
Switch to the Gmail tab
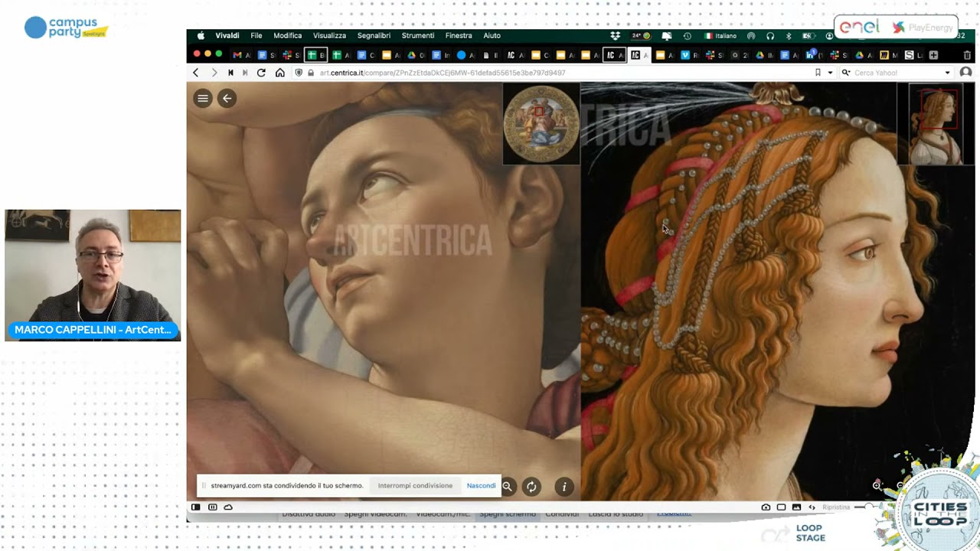(x=241, y=55)
